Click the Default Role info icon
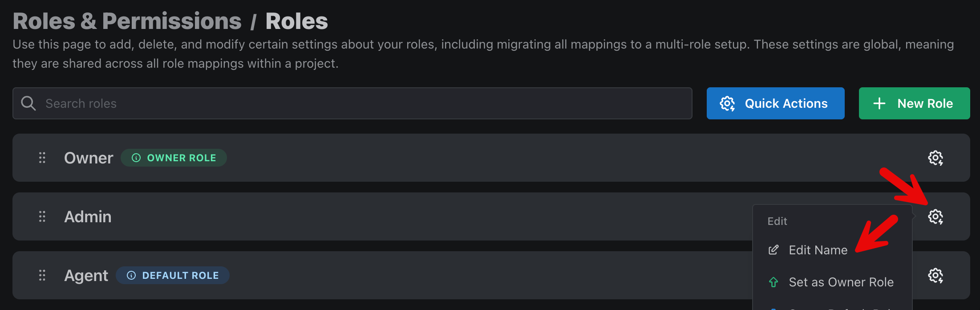 coord(131,275)
